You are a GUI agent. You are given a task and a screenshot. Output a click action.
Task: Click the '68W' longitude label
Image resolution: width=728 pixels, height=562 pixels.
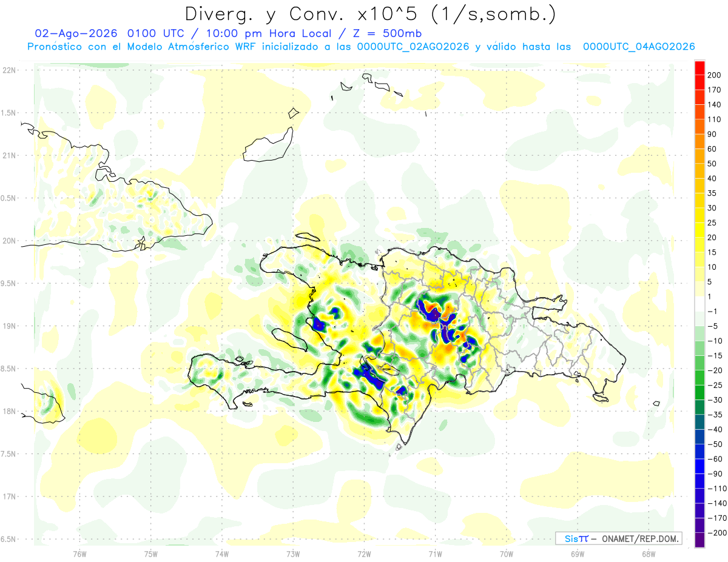pyautogui.click(x=649, y=554)
